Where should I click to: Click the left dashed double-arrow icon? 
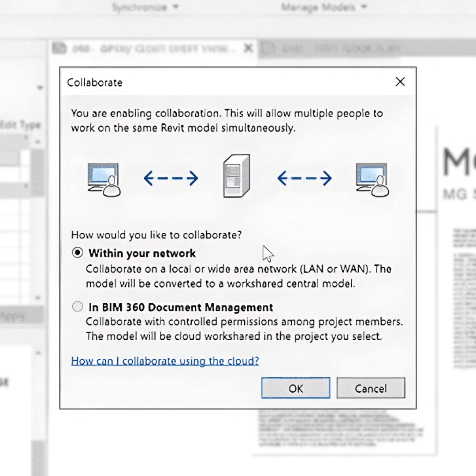[x=171, y=178]
